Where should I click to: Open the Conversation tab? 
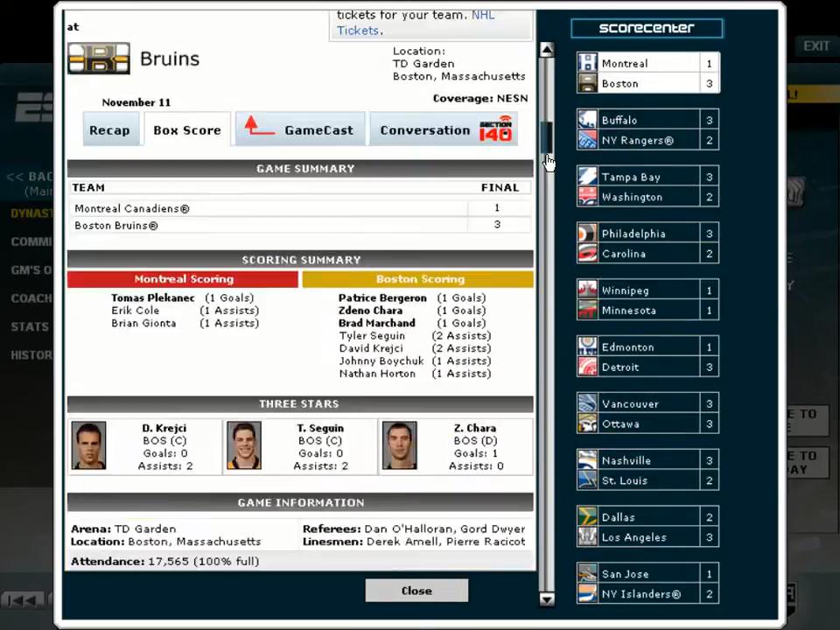tap(444, 129)
